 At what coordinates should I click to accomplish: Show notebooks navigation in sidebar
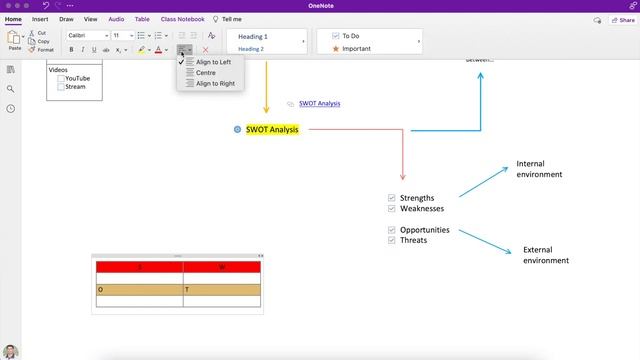11,69
